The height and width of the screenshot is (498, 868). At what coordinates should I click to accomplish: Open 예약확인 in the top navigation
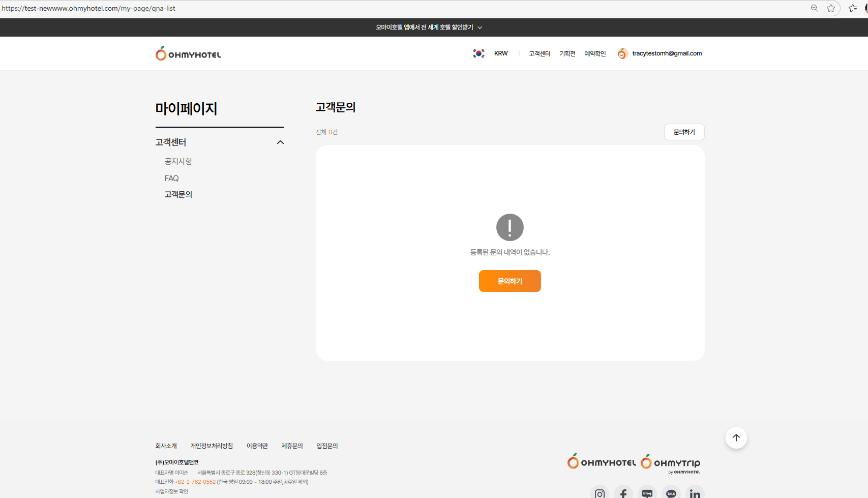pos(595,53)
